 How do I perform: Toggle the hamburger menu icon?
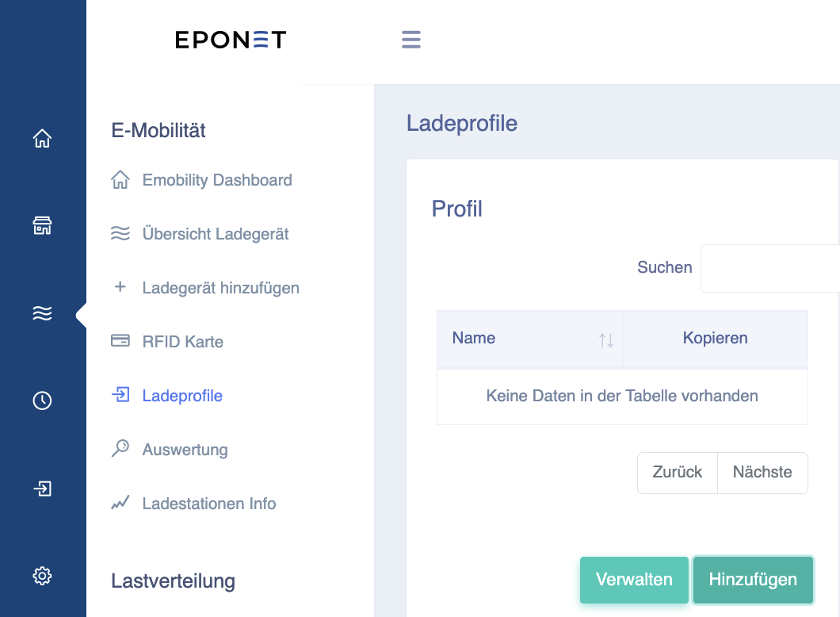(x=411, y=40)
